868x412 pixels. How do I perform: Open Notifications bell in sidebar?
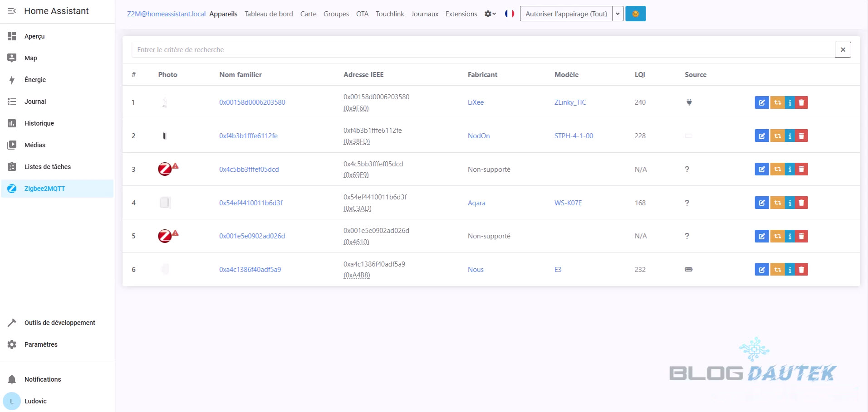point(12,379)
